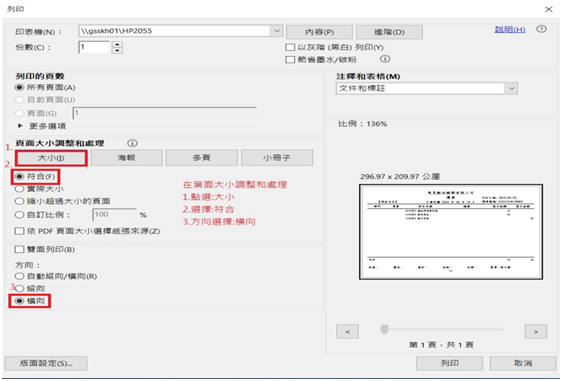
Task: Switch to the 多頁 multiple option
Action: (x=201, y=158)
